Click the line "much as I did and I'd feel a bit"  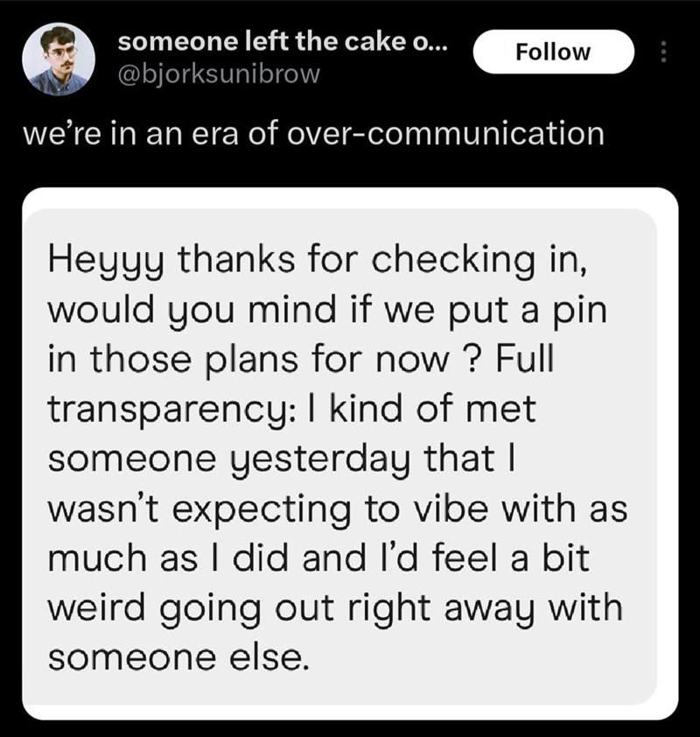pos(318,558)
